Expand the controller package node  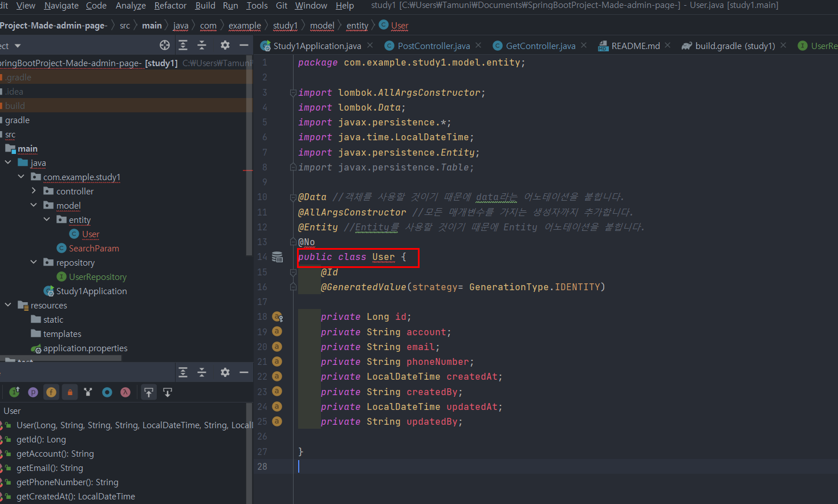pyautogui.click(x=34, y=191)
